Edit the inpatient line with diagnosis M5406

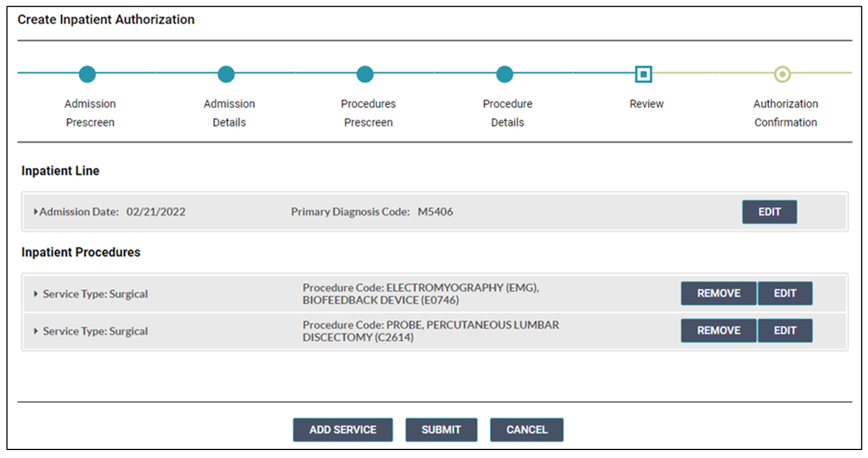769,212
